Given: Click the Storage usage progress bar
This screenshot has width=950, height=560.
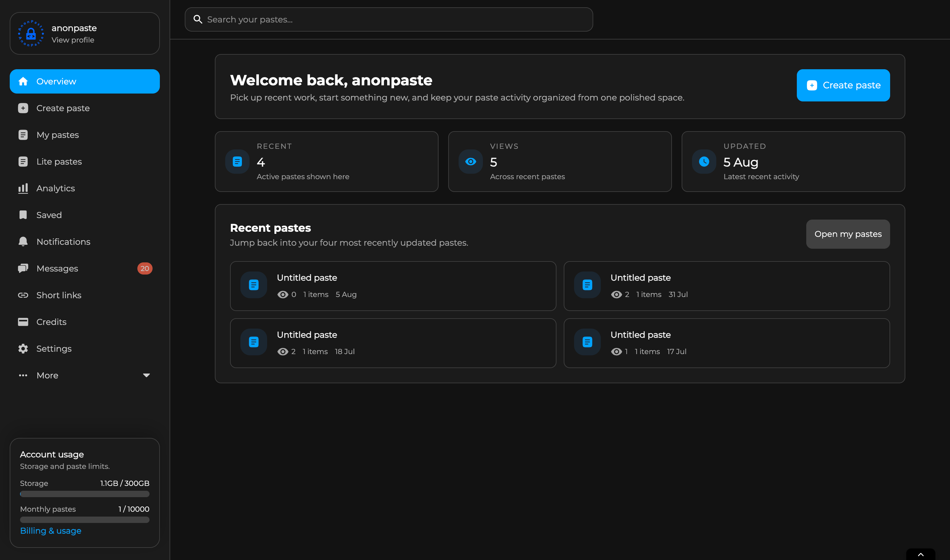Looking at the screenshot, I should click(x=84, y=494).
